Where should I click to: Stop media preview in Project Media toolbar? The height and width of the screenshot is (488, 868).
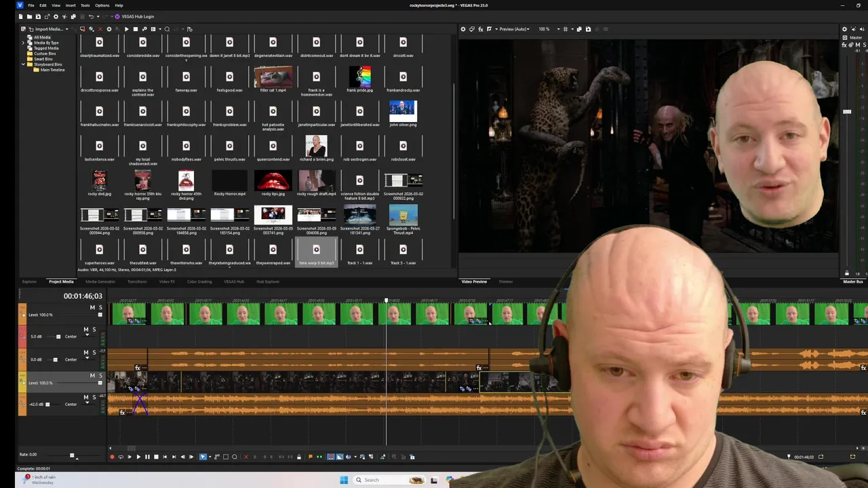pos(136,29)
